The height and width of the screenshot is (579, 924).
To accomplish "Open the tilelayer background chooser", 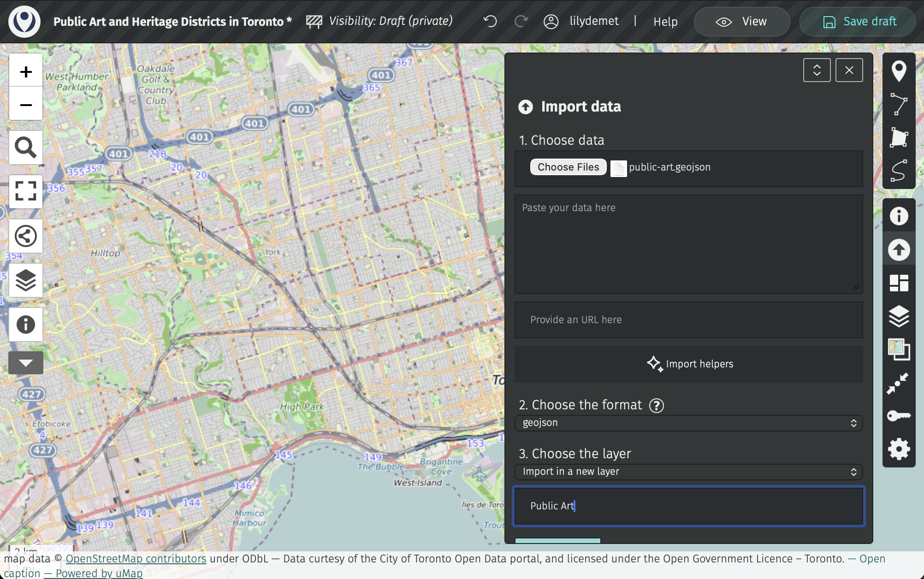I will tap(899, 349).
